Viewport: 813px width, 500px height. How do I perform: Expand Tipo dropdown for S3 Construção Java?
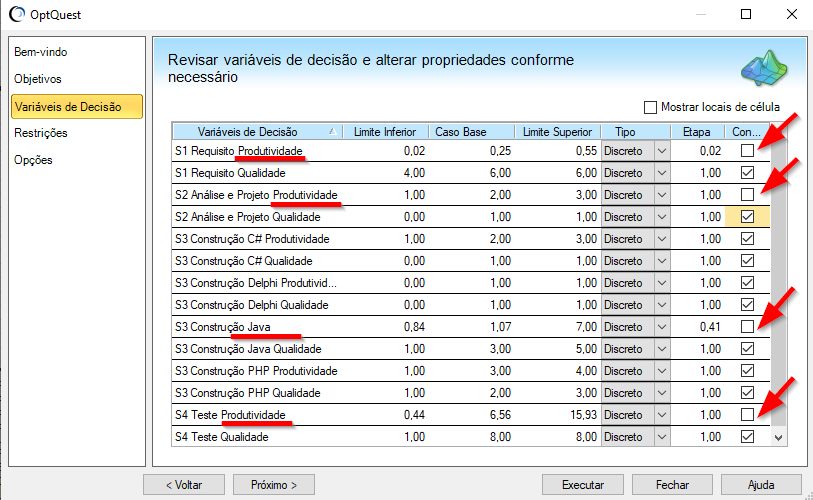pos(660,327)
